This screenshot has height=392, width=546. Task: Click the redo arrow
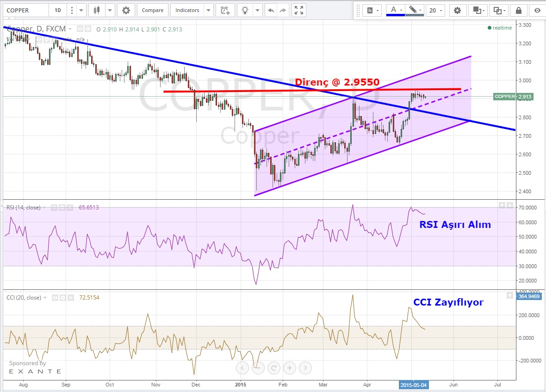click(283, 10)
